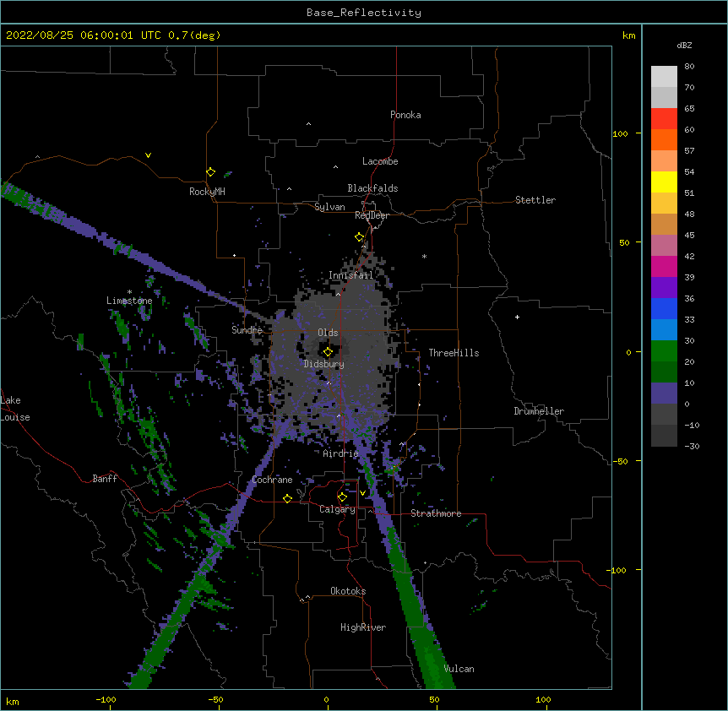Image resolution: width=728 pixels, height=711 pixels.
Task: Click the yellow V marker northwest of RockyMH
Action: click(148, 155)
